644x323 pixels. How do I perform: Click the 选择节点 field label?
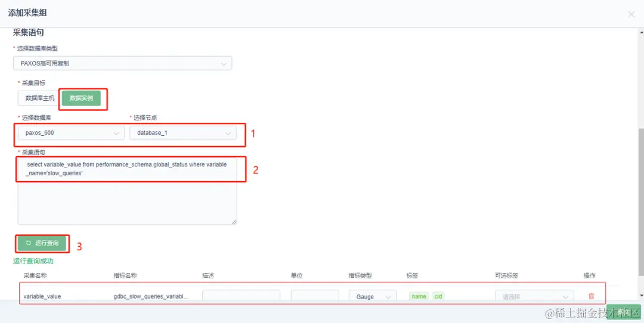coord(145,118)
